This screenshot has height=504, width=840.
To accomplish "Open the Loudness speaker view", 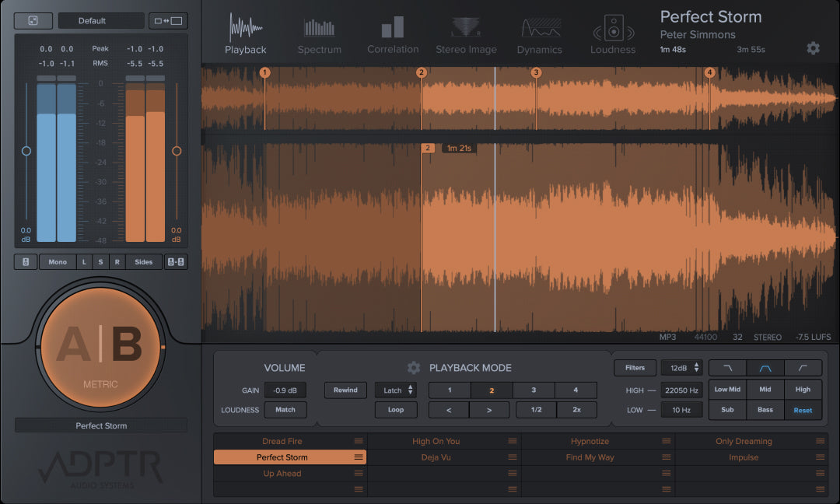I will (613, 35).
